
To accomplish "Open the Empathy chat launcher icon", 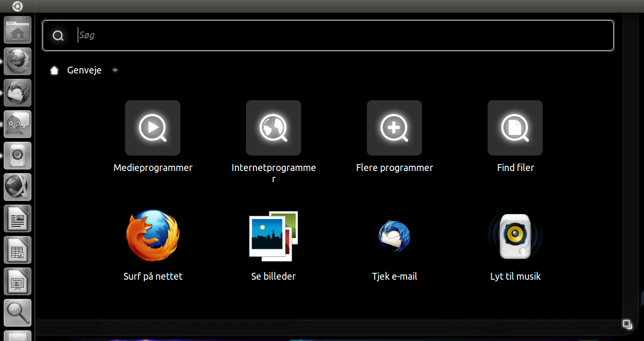I will [18, 124].
